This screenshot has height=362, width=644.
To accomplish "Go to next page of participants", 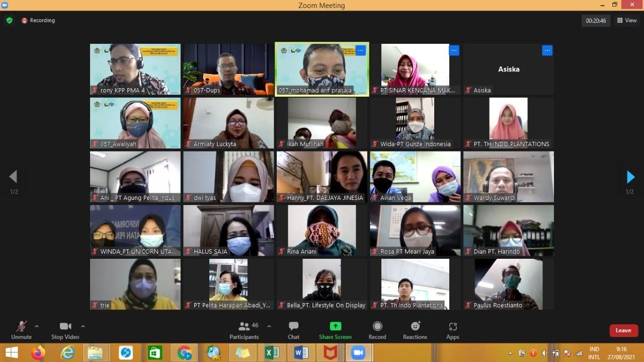I will [630, 177].
